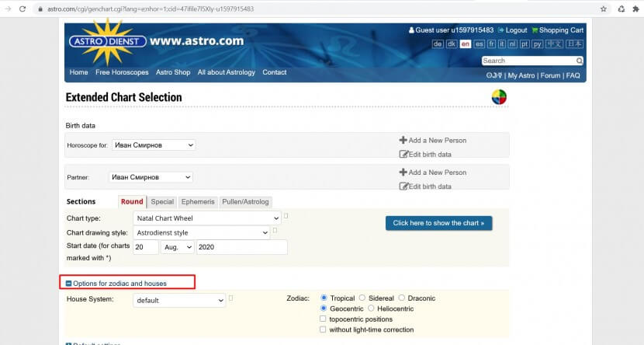Open the Chart type dropdown

tap(206, 218)
